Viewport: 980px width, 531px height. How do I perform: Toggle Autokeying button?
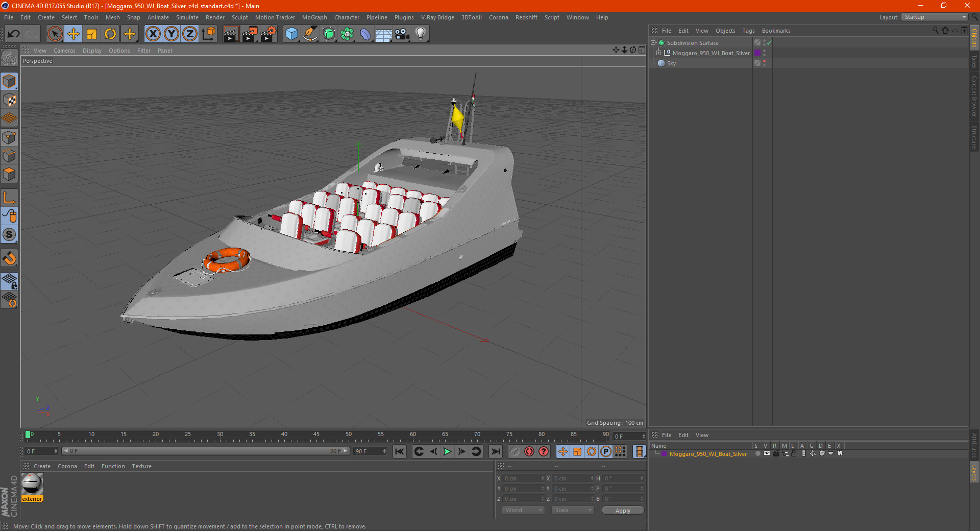click(x=529, y=451)
